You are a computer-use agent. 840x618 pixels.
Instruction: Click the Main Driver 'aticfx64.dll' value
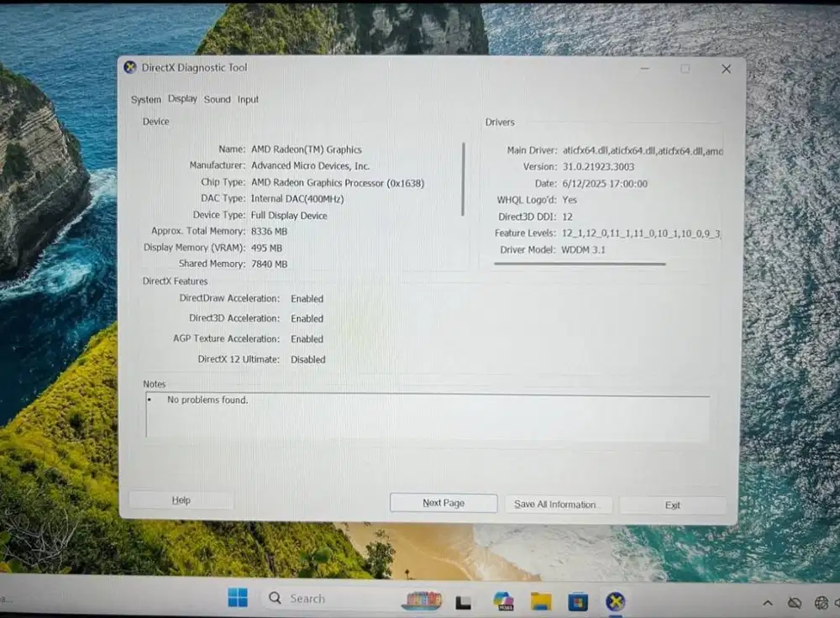[x=643, y=151]
